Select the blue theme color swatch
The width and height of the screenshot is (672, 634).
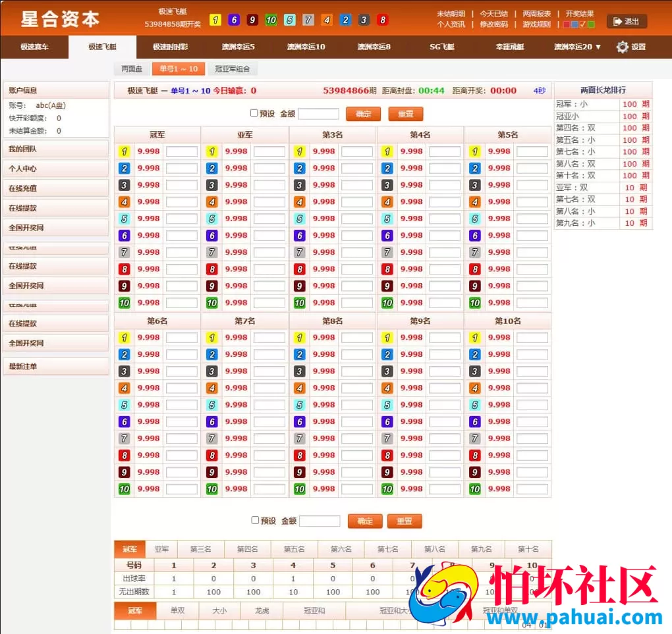pyautogui.click(x=574, y=24)
